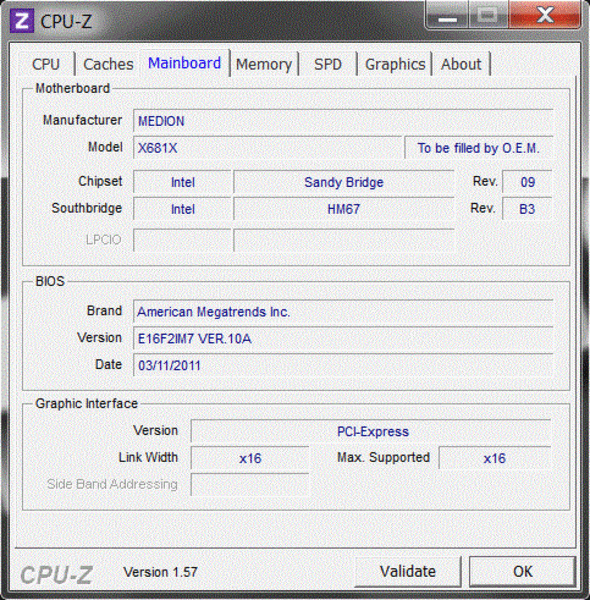Image resolution: width=590 pixels, height=600 pixels.
Task: Click the Validate button
Action: click(408, 571)
